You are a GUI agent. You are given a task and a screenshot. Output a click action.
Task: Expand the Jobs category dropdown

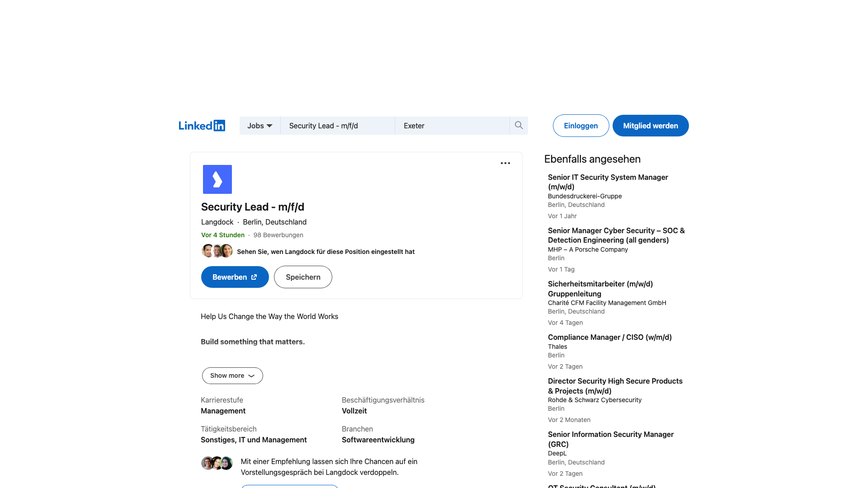(260, 126)
